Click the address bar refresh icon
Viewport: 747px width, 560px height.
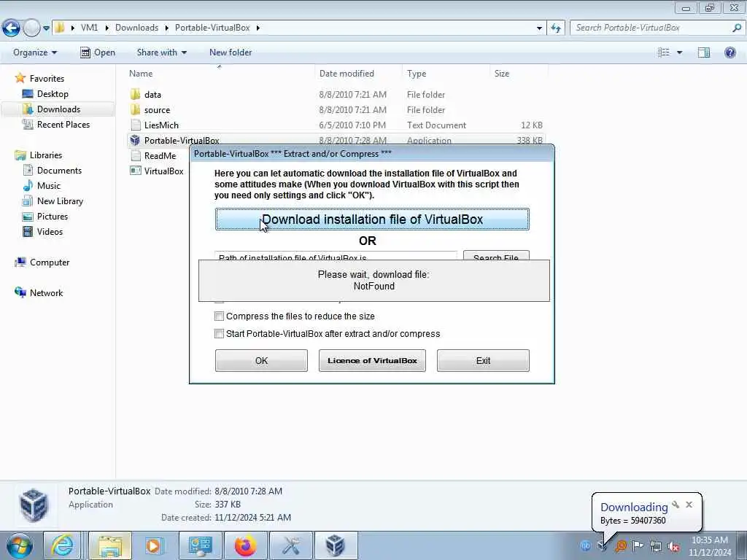[555, 28]
